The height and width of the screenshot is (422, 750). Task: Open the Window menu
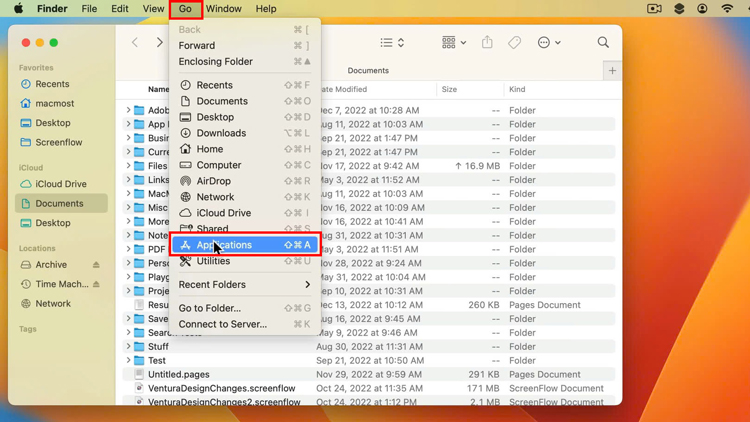(223, 9)
